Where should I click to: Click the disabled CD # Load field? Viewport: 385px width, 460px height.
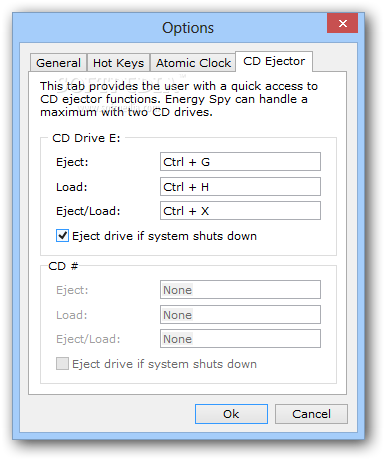pos(240,315)
